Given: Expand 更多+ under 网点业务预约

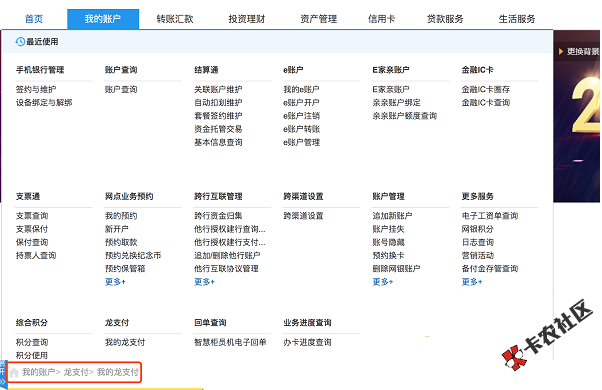Looking at the screenshot, I should [x=115, y=282].
